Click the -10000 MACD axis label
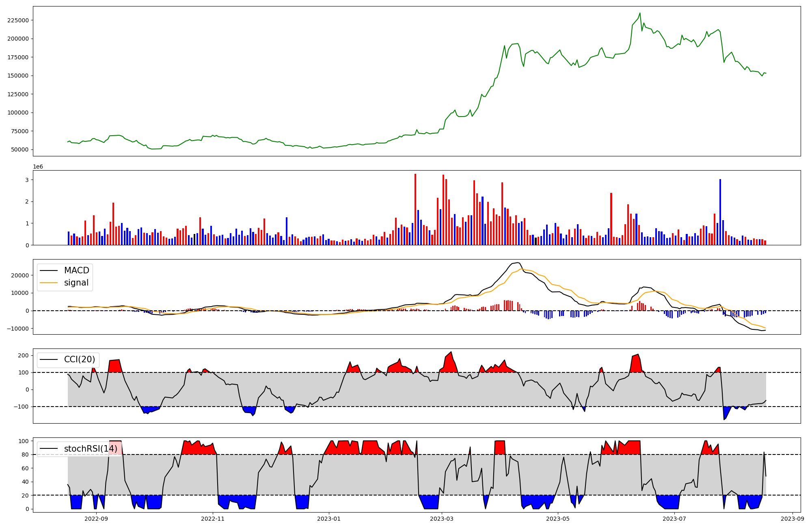 coord(17,329)
